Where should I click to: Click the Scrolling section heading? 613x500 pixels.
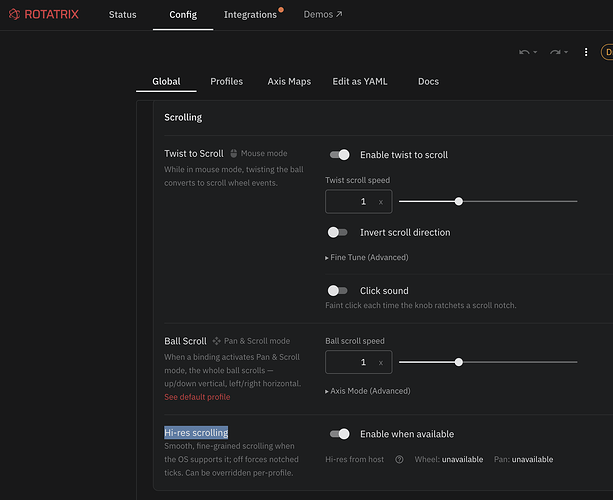point(183,117)
